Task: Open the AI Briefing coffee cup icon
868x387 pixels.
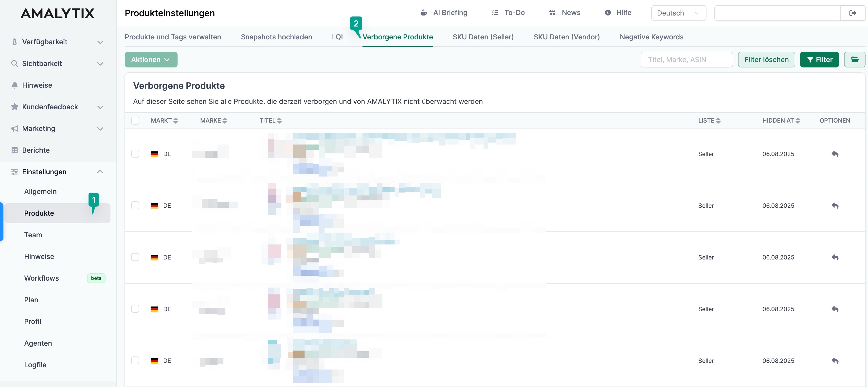Action: (x=424, y=13)
